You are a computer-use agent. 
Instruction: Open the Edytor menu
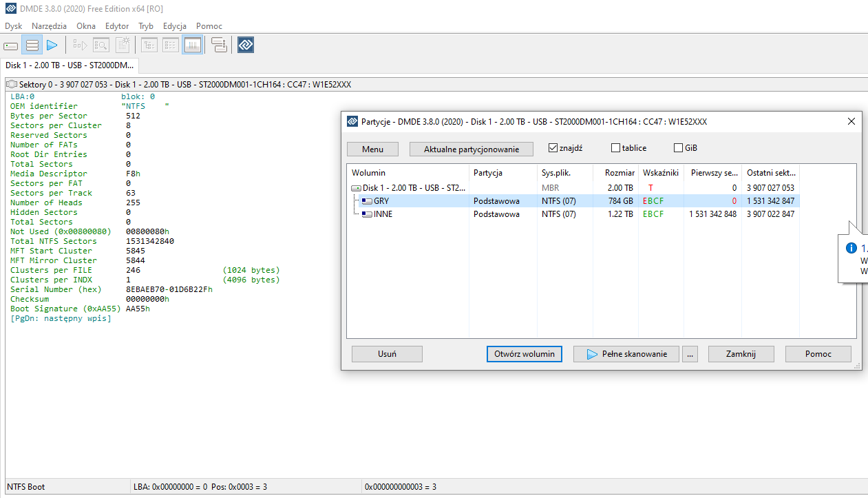(x=117, y=25)
